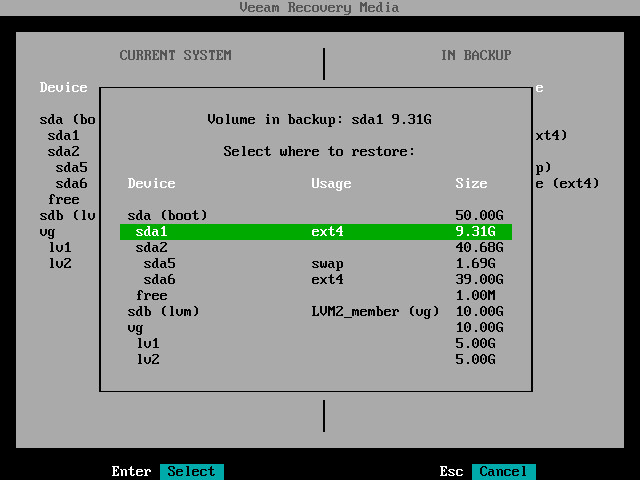Select vg 10.00G row in dialog

click(316, 327)
